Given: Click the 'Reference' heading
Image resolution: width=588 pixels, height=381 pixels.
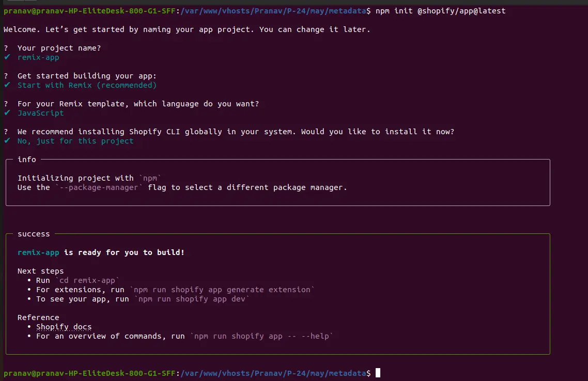Looking at the screenshot, I should point(38,317).
